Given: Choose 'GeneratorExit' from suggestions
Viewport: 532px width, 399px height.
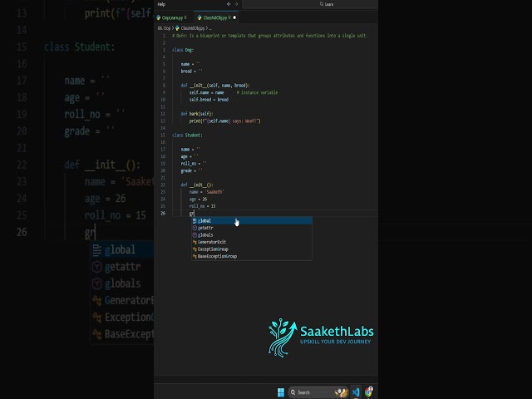Looking at the screenshot, I should (252, 242).
